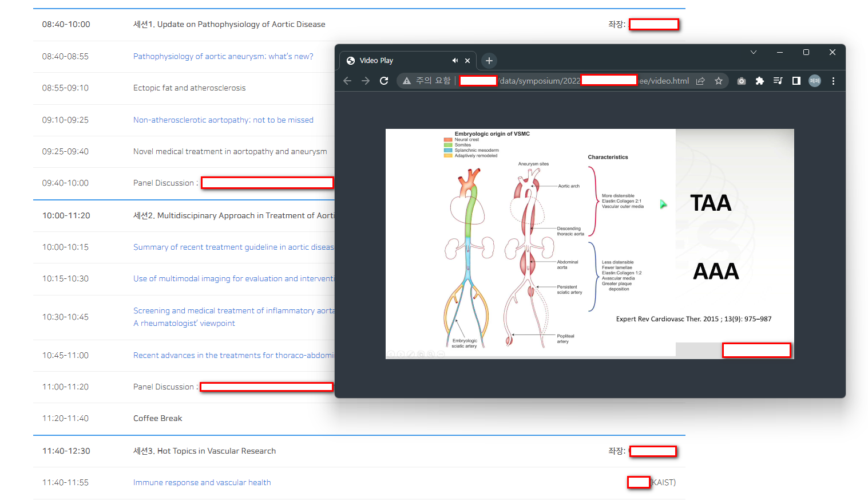Click the 10:00-11:20 session time
This screenshot has width=868, height=500.
[x=66, y=215]
